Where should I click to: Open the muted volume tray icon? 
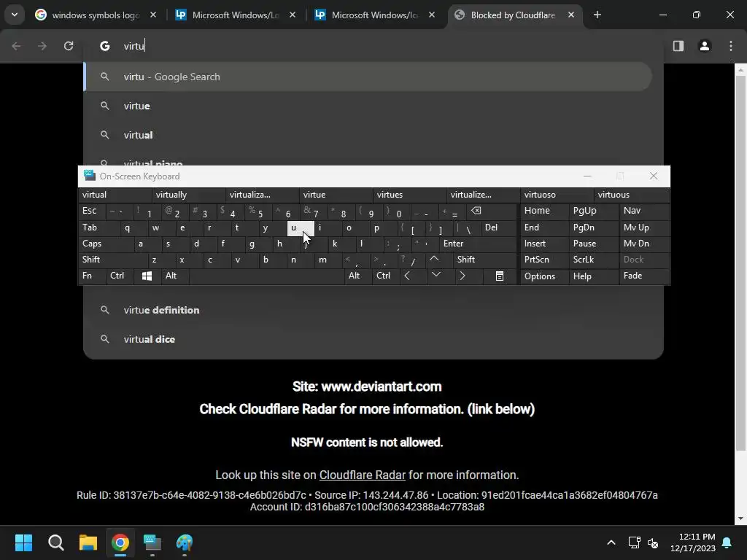coord(653,542)
